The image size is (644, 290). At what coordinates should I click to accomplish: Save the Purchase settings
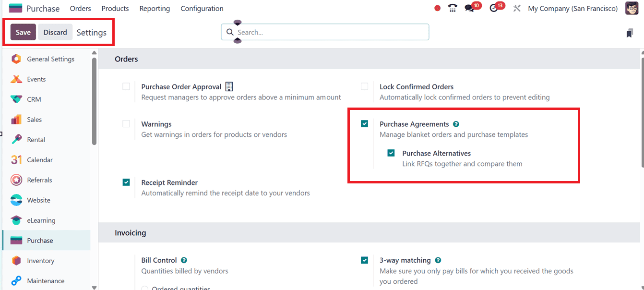[23, 32]
